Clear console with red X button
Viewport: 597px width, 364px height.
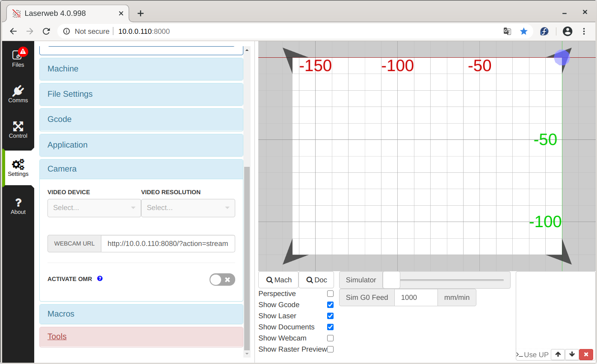(586, 355)
